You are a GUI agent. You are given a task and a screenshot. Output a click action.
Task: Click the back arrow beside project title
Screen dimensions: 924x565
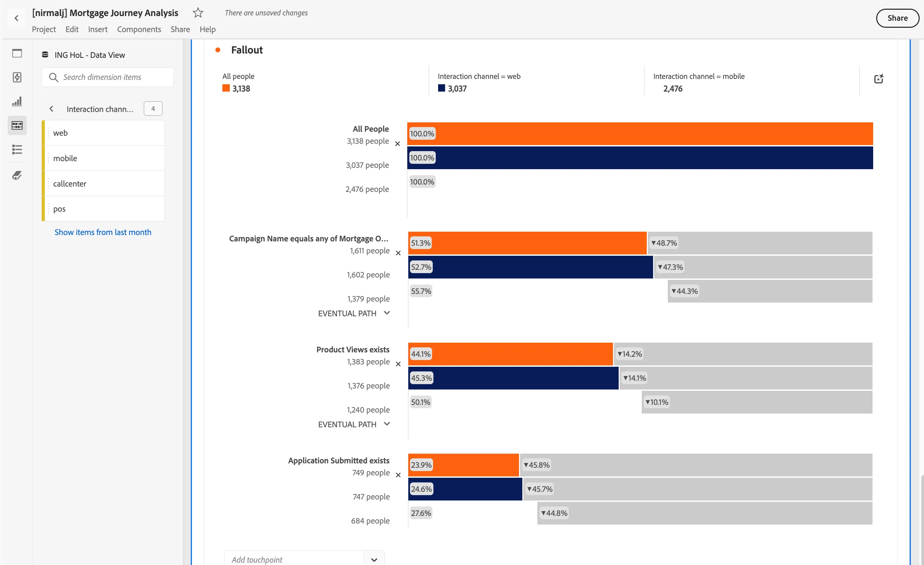tap(16, 18)
